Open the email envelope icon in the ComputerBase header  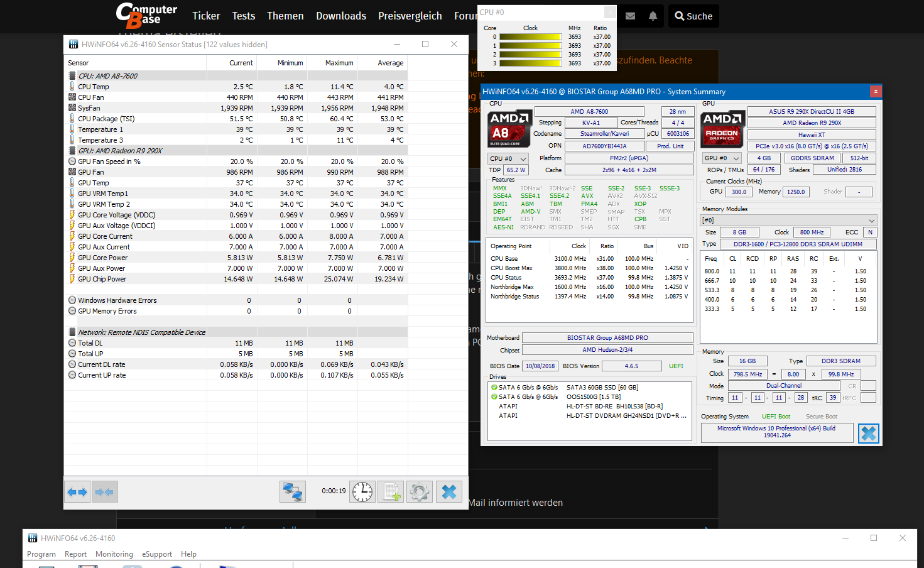point(630,16)
